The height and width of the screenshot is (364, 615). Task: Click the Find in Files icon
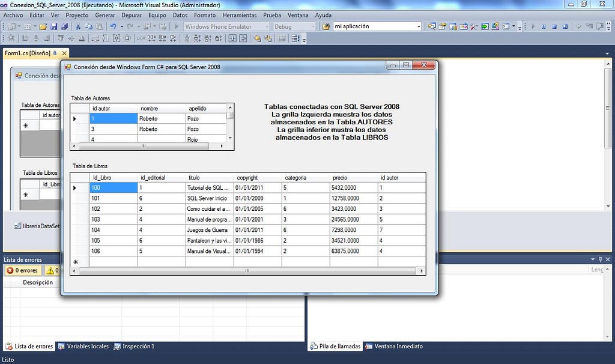pyautogui.click(x=326, y=26)
